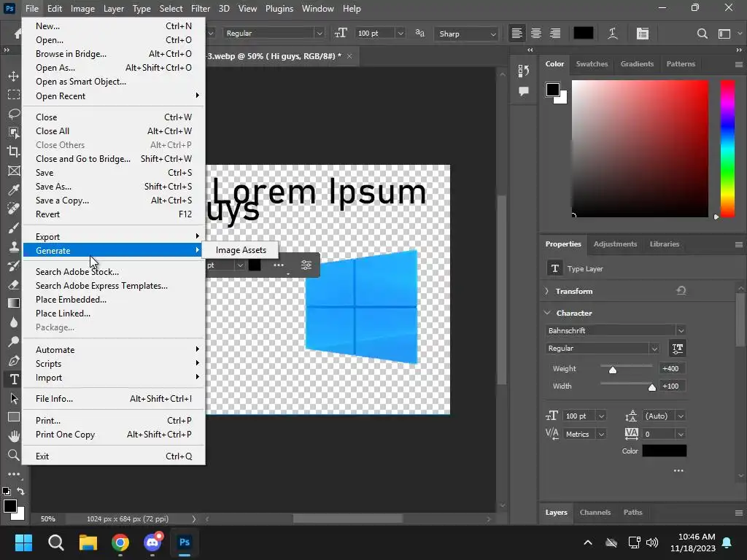Open anti-aliasing Sharp dropdown
The height and width of the screenshot is (560, 747).
click(466, 34)
